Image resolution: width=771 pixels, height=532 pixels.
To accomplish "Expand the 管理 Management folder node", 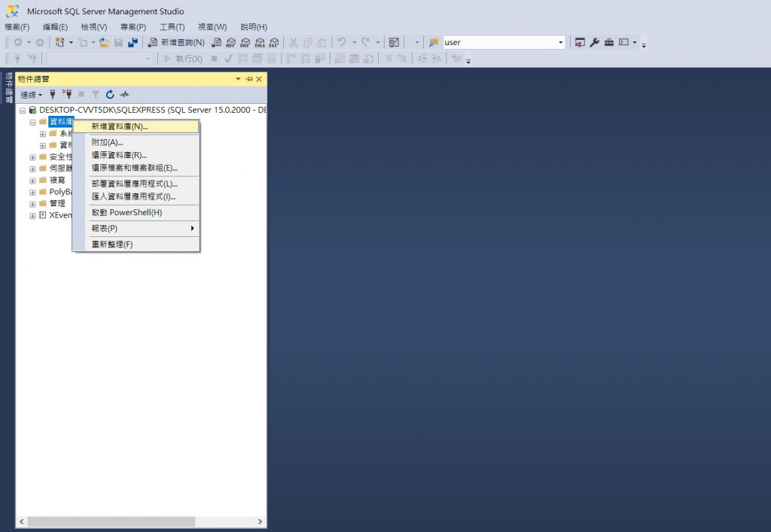I will point(32,204).
